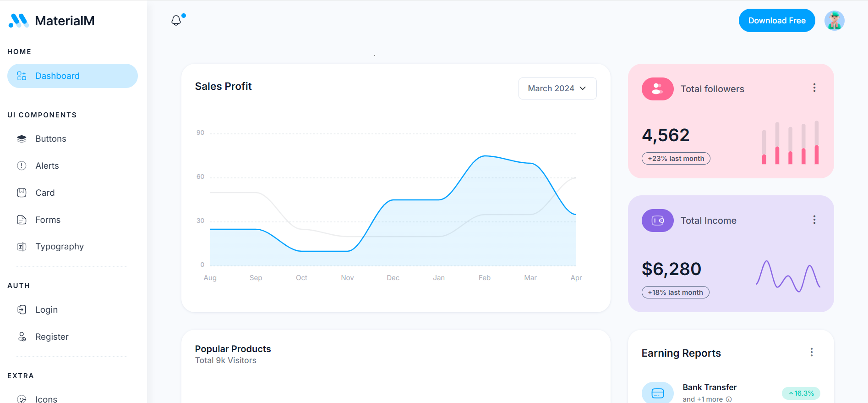Click the Forms document icon

pos(22,220)
